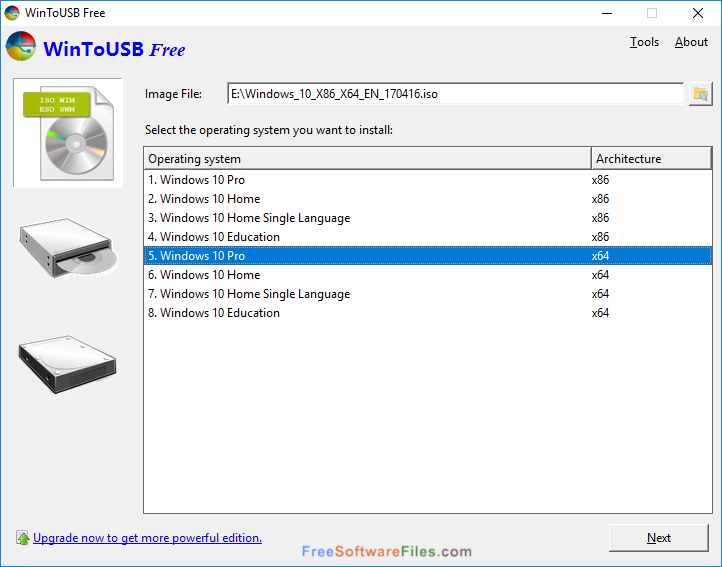Screen dimensions: 722x567
Task: Select row 6. Windows 10 Home x64
Action: click(428, 275)
